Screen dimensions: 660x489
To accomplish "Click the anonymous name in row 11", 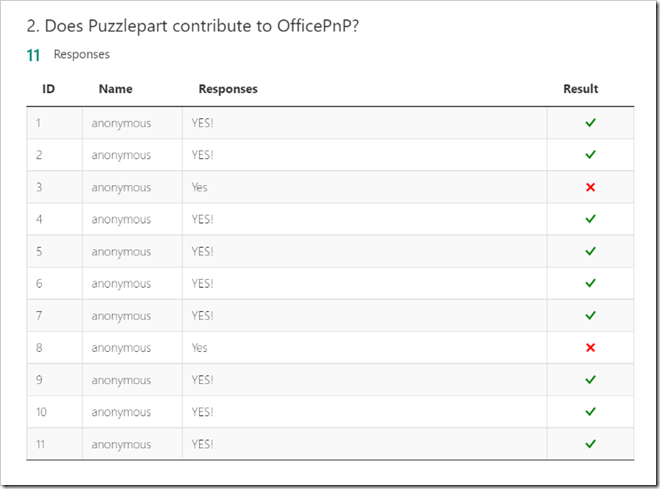I will point(121,445).
